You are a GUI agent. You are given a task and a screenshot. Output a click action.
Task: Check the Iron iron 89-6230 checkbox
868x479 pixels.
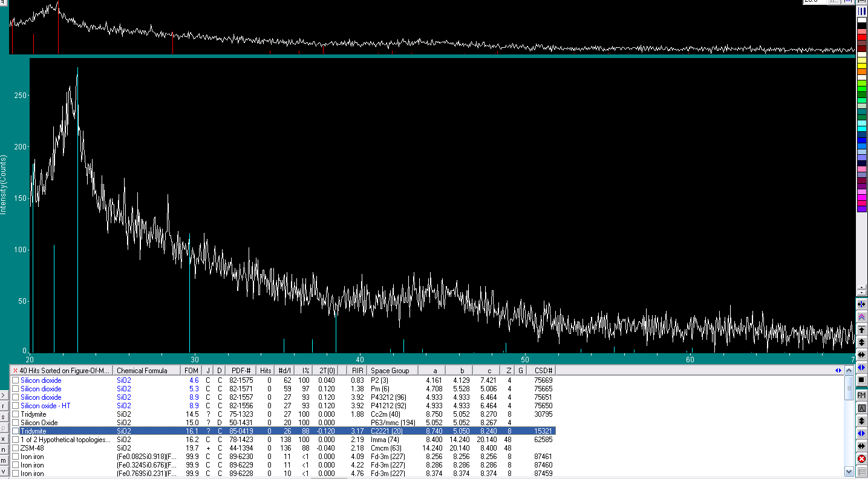[x=16, y=457]
